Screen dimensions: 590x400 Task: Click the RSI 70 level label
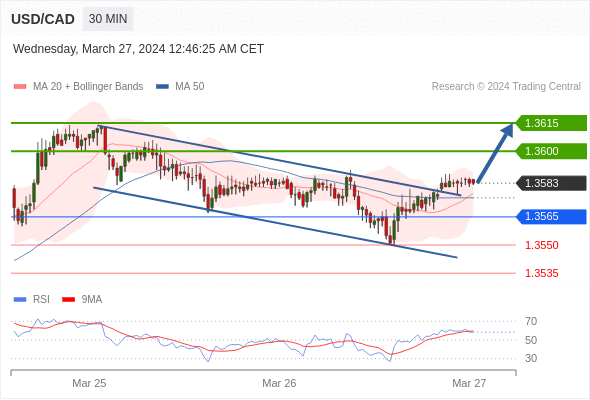tap(531, 321)
